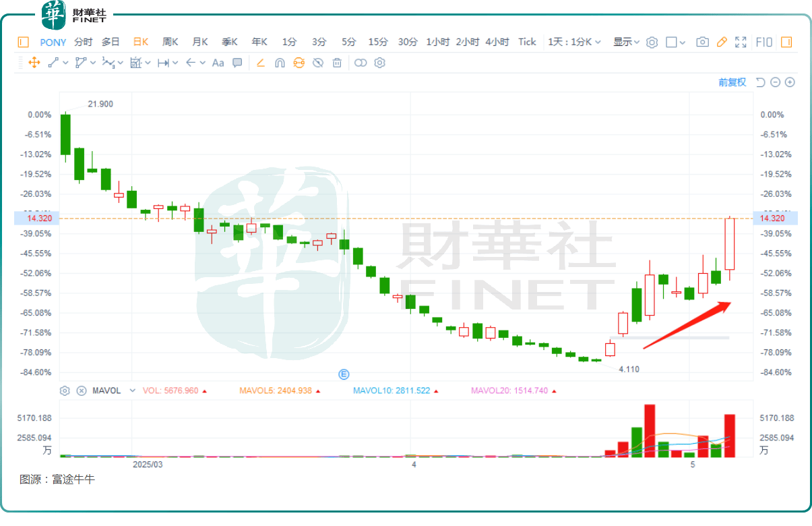Toggle the drawing pencil tool icon
Viewport: 812px width, 526px height.
click(722, 42)
